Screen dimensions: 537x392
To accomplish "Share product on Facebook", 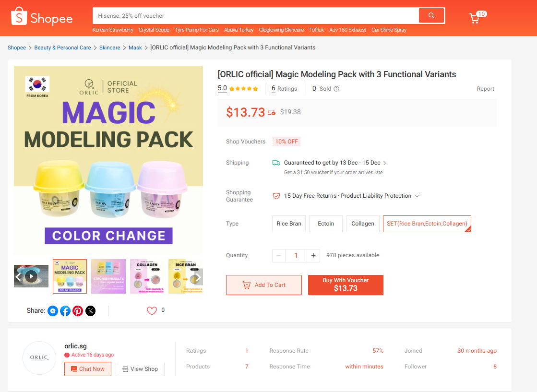I will pos(65,311).
